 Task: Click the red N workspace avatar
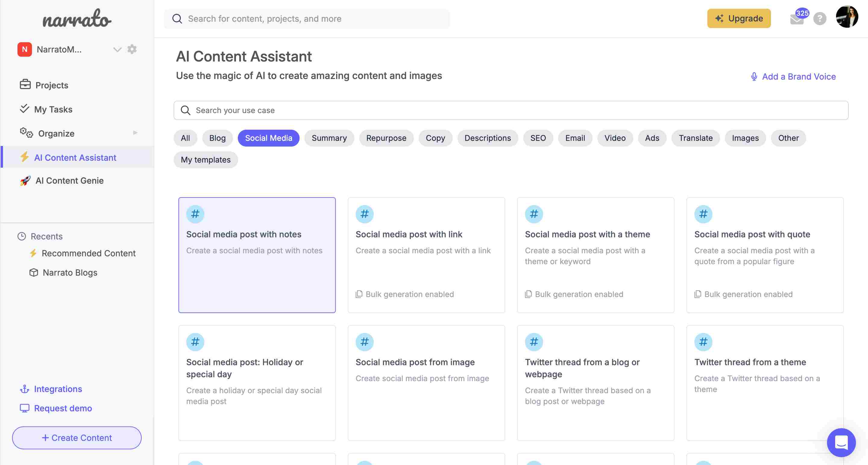click(x=25, y=49)
